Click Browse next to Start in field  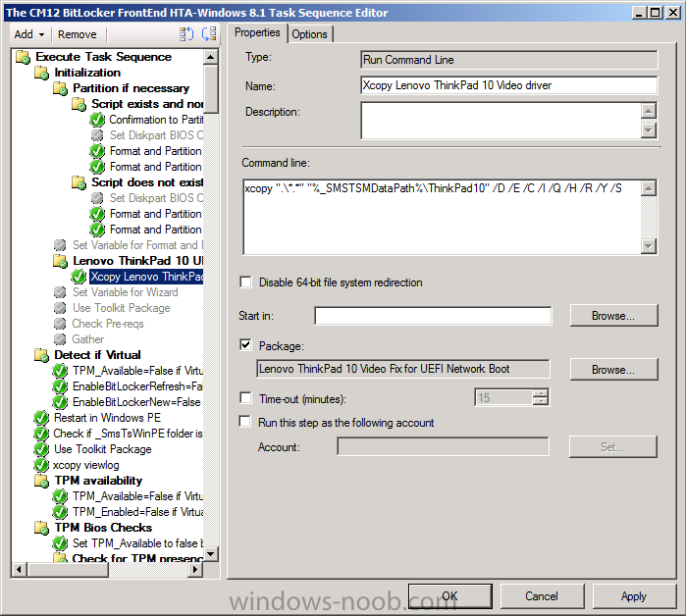click(x=613, y=316)
